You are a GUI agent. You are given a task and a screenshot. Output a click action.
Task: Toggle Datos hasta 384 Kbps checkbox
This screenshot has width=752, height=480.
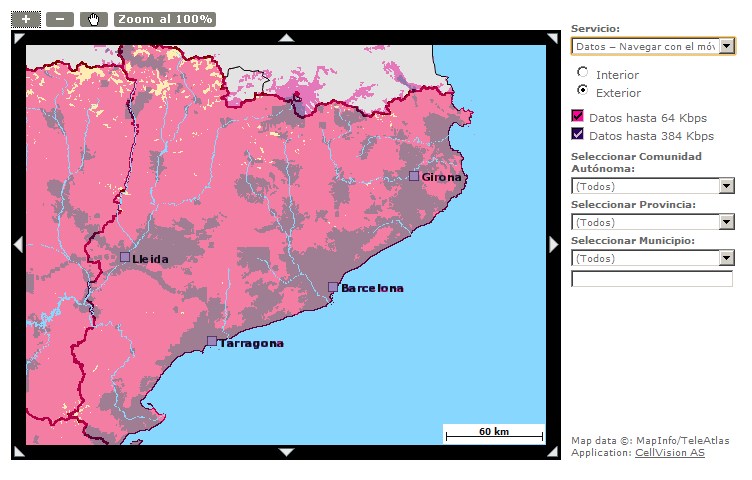click(x=577, y=134)
